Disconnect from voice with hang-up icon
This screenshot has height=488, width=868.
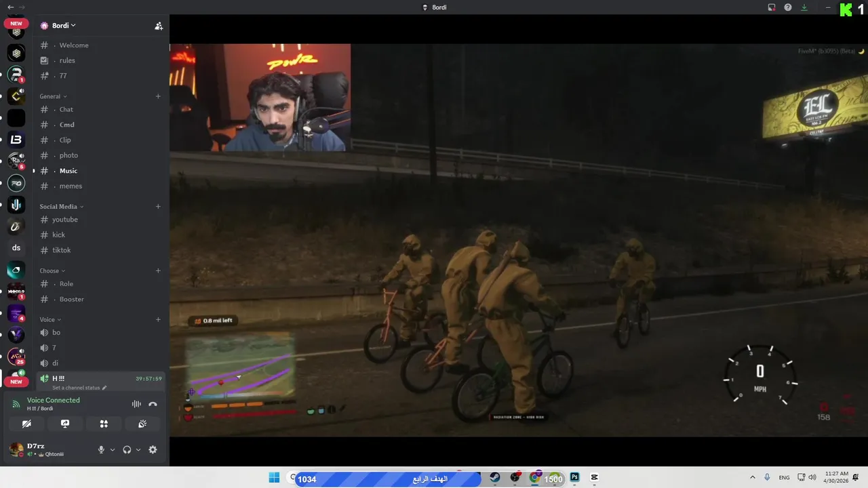coord(153,404)
